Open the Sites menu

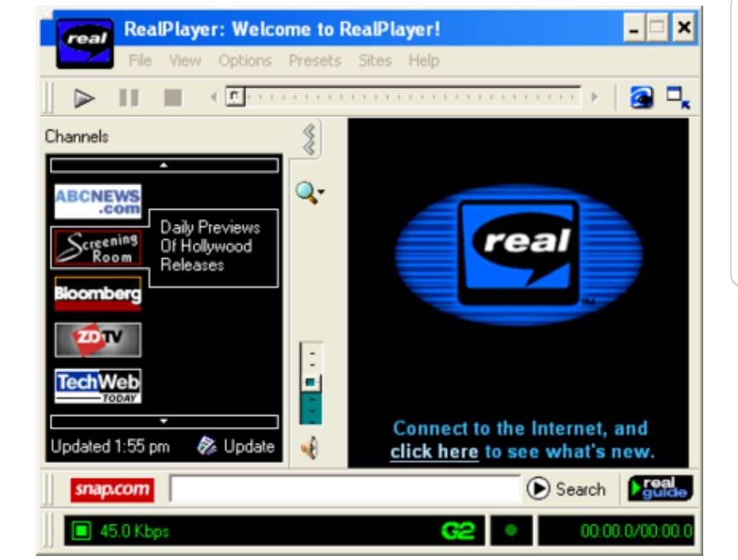375,61
